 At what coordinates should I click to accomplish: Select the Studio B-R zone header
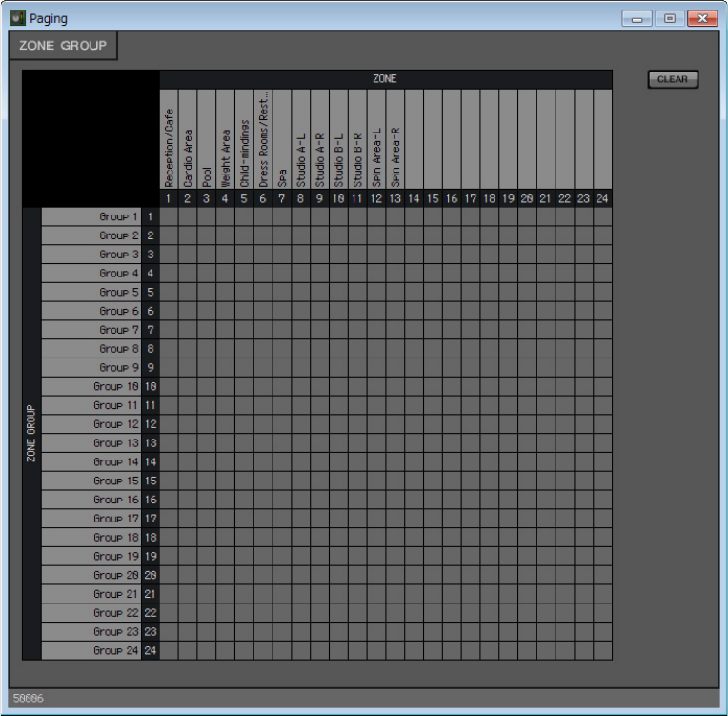click(x=357, y=139)
